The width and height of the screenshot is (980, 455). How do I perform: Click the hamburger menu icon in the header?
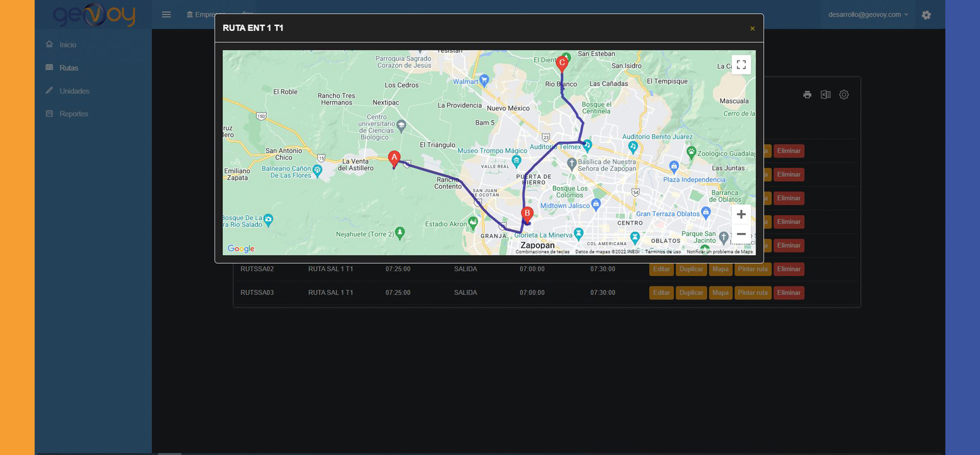166,15
